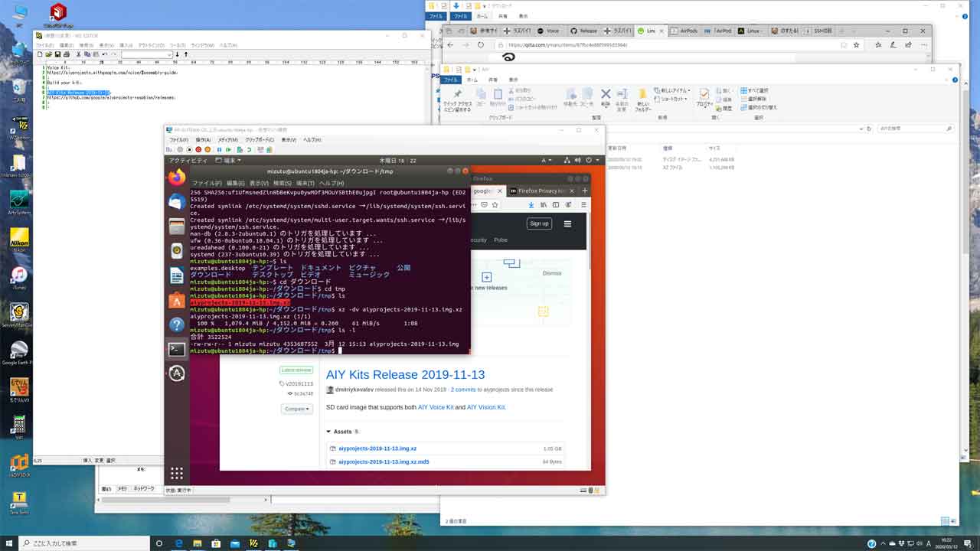
Task: Open Firefox from the Ubuntu dock
Action: (x=177, y=178)
